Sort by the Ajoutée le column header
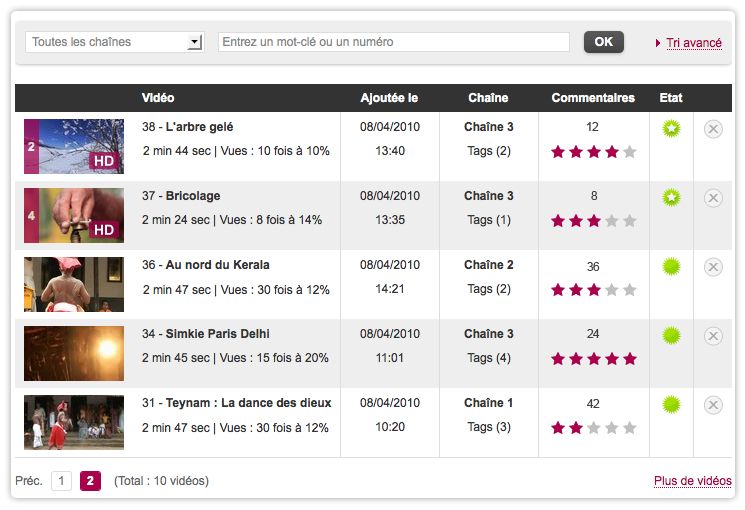 click(x=389, y=98)
